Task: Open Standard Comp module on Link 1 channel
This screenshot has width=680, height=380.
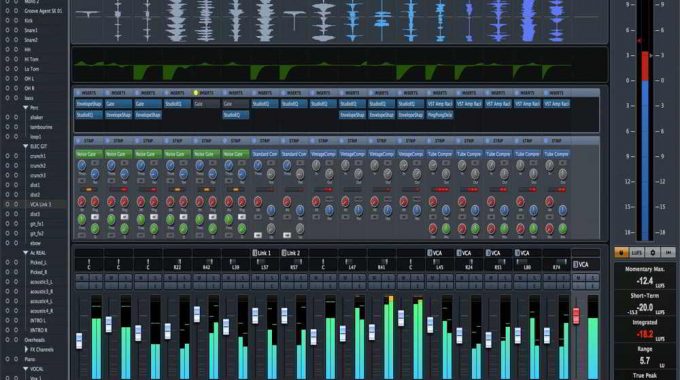Action: point(265,154)
